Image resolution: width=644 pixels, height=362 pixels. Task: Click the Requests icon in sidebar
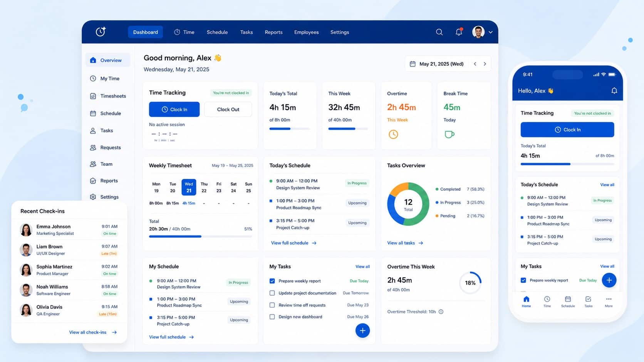(x=93, y=148)
